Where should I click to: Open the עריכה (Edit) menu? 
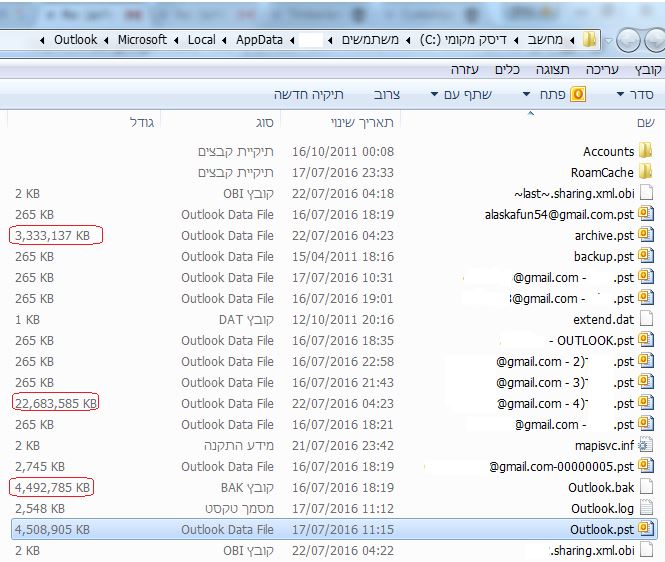point(602,70)
